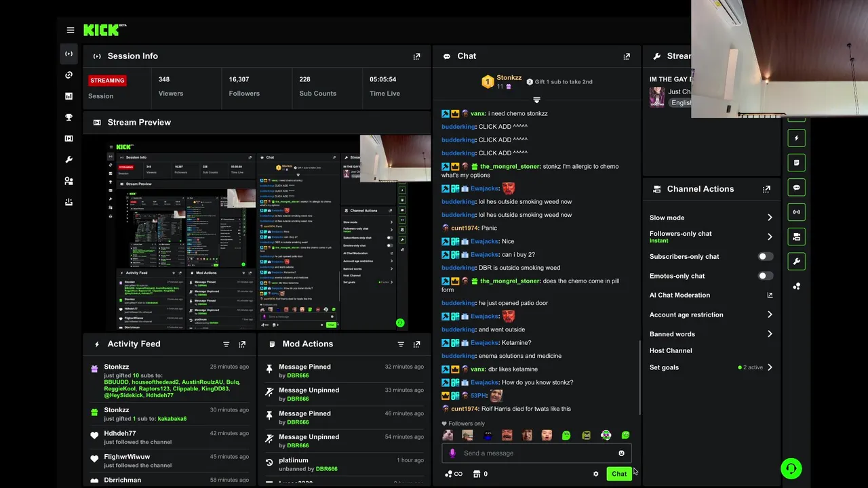Pop out the Activity Feed panel
The width and height of the screenshot is (868, 488).
click(x=242, y=344)
